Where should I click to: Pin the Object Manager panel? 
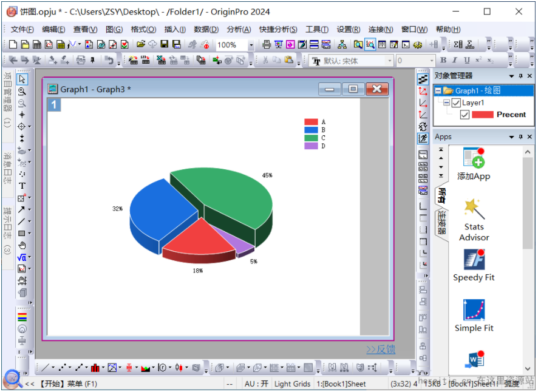(520, 76)
